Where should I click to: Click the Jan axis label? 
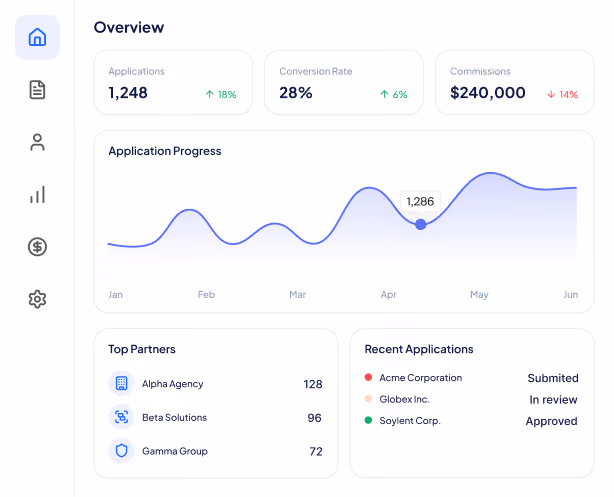116,295
